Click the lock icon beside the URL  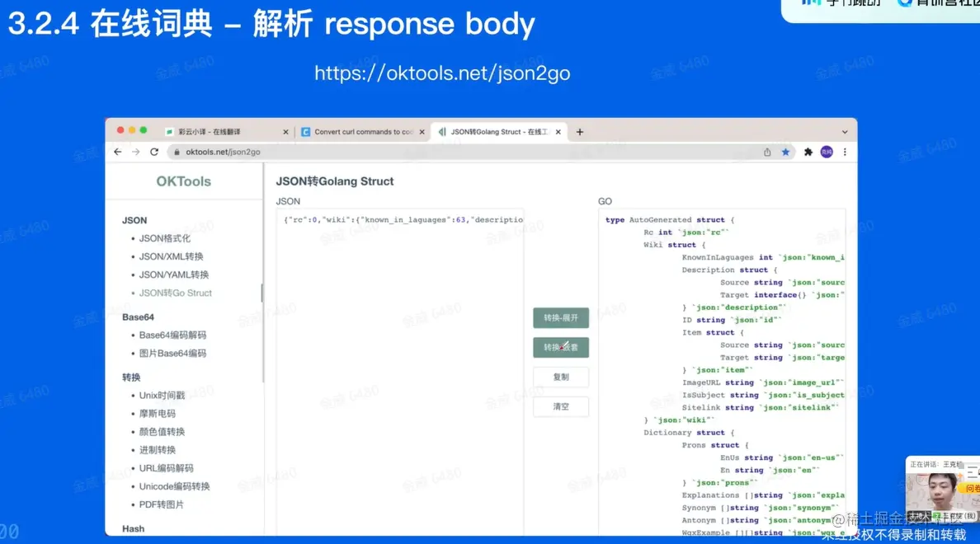point(177,152)
